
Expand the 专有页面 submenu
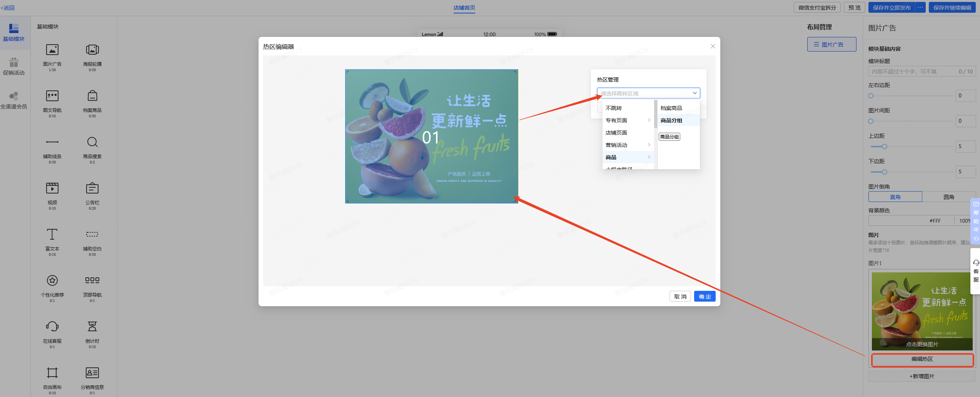click(x=628, y=120)
